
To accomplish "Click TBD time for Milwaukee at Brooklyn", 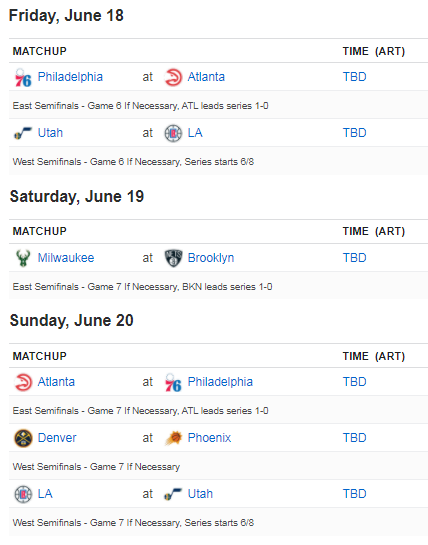I will tap(355, 258).
